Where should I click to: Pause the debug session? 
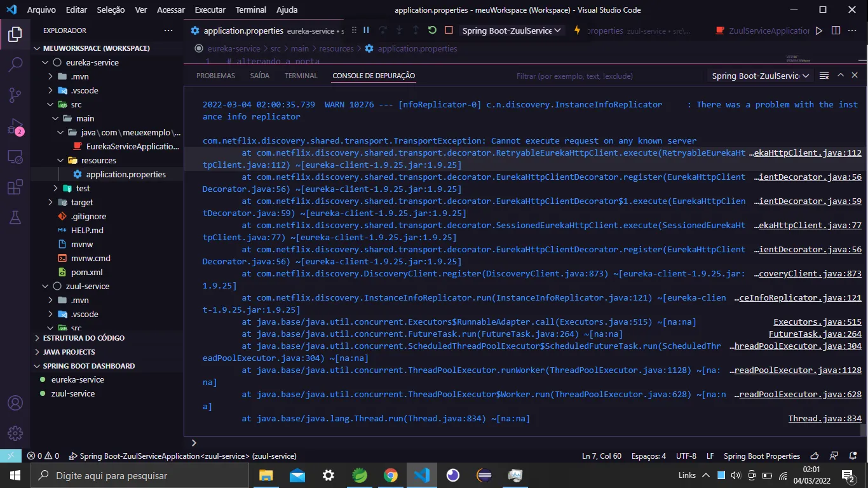pos(366,30)
